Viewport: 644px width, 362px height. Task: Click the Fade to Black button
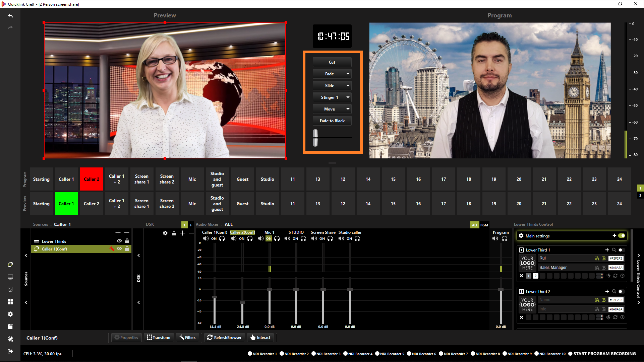(332, 121)
